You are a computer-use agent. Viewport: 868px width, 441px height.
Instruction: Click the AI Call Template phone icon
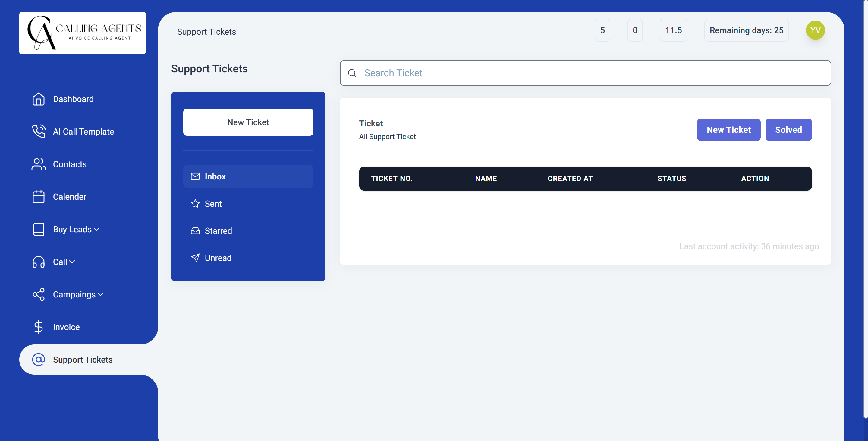point(38,131)
